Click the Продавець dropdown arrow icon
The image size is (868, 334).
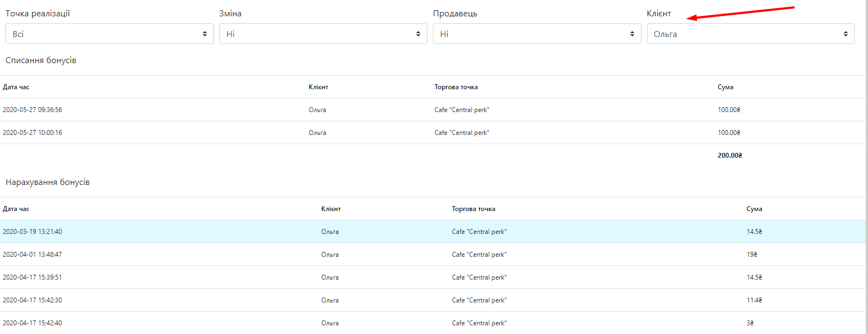pos(632,34)
